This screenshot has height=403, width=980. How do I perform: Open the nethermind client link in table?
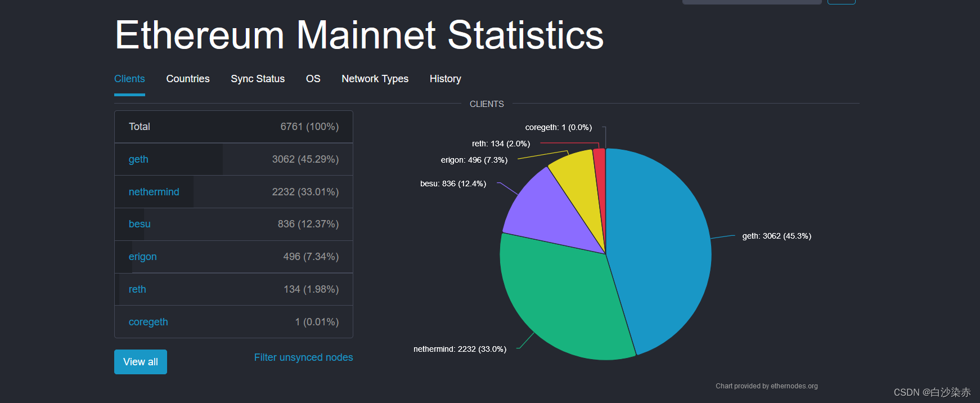[154, 192]
